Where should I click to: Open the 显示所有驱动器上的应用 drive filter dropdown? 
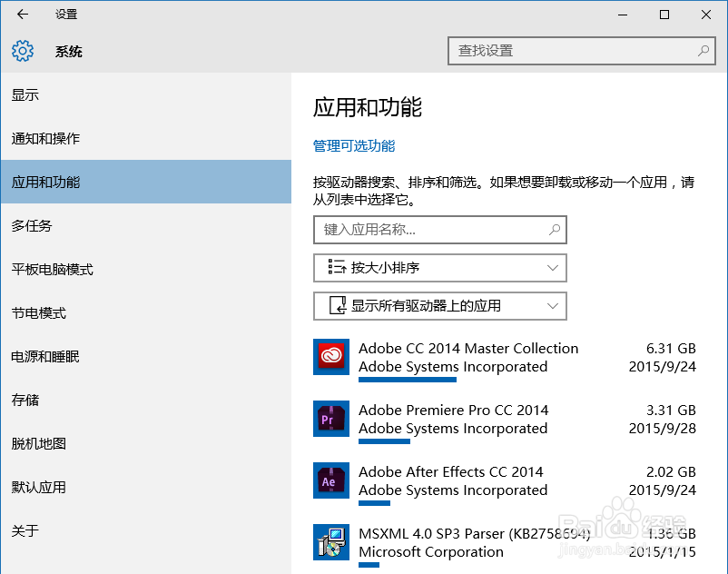coord(440,305)
